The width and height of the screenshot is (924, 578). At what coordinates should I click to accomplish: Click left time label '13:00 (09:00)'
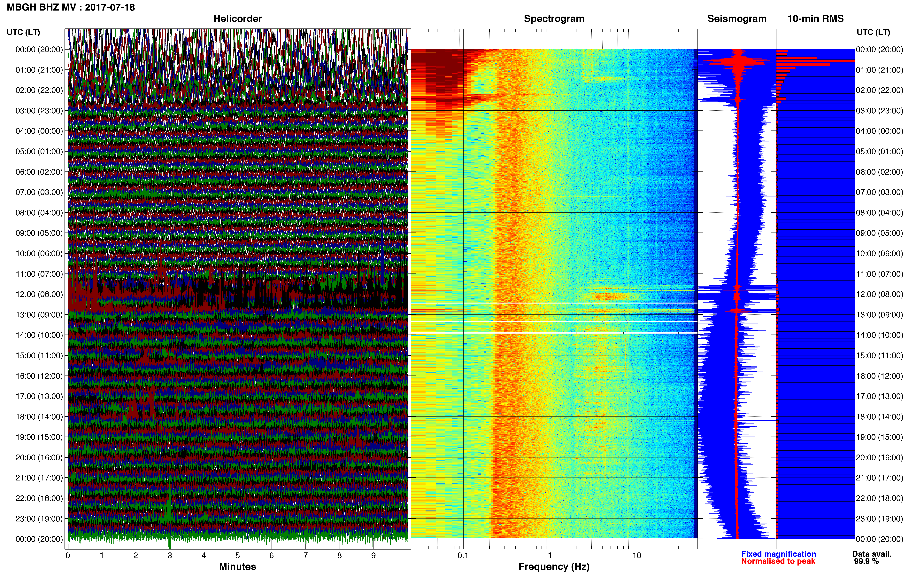point(39,315)
